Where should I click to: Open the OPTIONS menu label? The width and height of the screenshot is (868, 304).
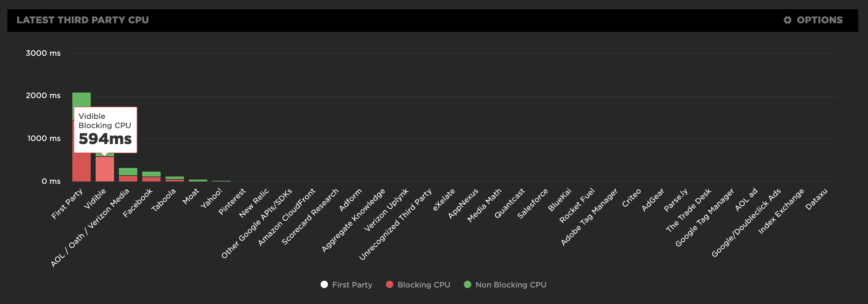(819, 20)
